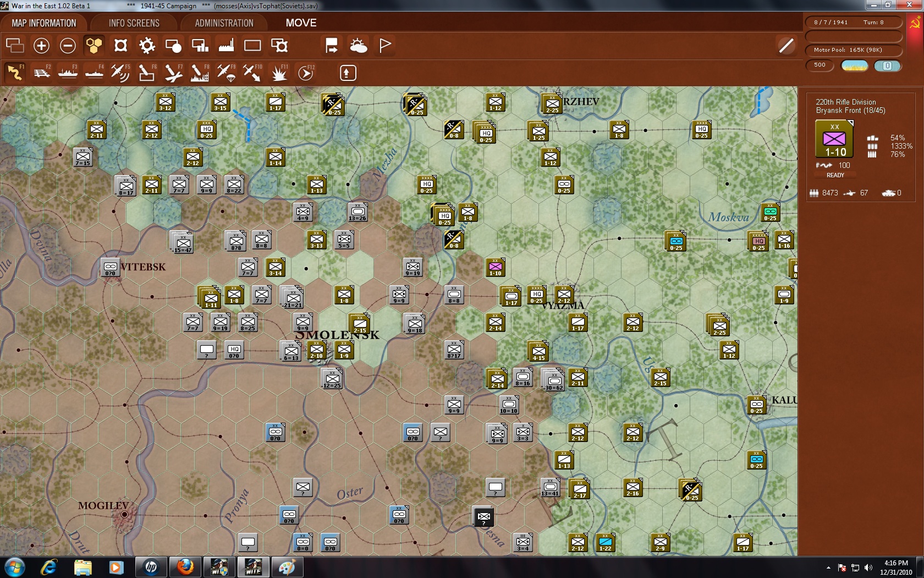Select the HQ unit counter near Vitebsk
This screenshot has width=924, height=578.
coord(234,350)
